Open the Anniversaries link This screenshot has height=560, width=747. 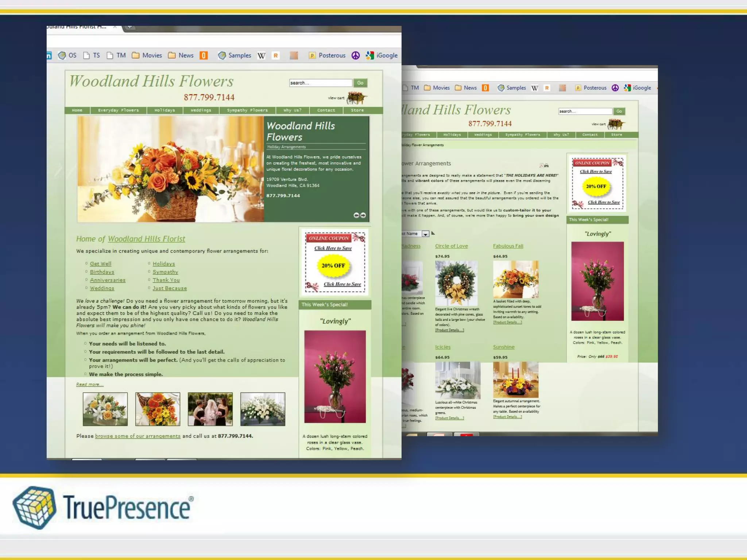click(x=108, y=280)
